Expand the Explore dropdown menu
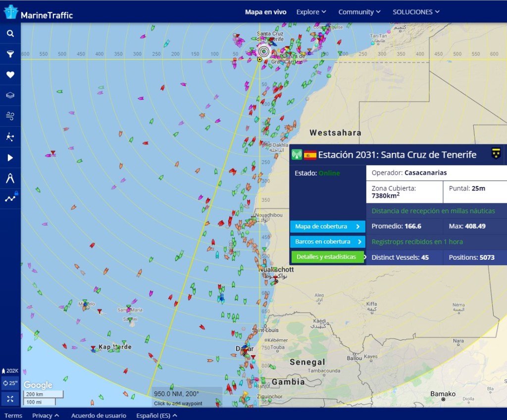This screenshot has height=420, width=507. tap(311, 12)
